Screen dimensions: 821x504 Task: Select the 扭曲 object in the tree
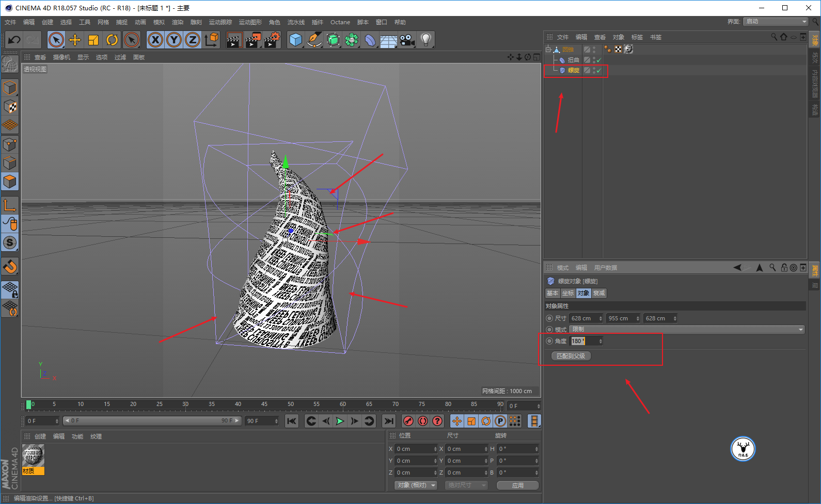click(574, 60)
